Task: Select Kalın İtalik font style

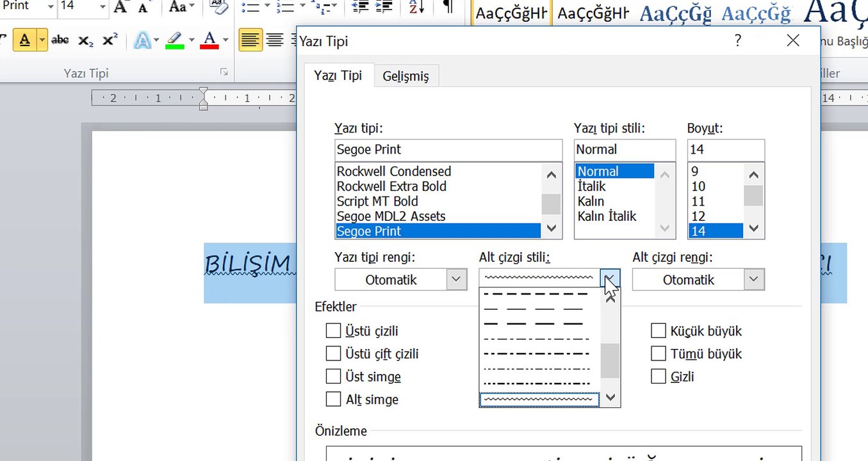Action: (607, 216)
